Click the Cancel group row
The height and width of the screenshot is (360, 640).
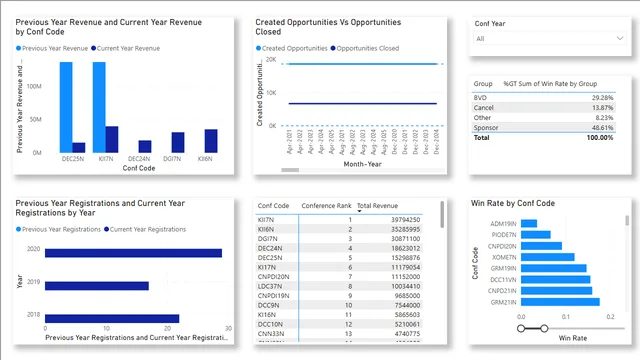coord(543,108)
